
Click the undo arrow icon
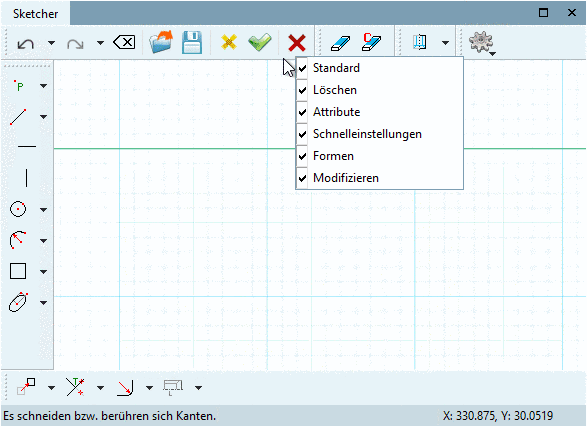26,44
